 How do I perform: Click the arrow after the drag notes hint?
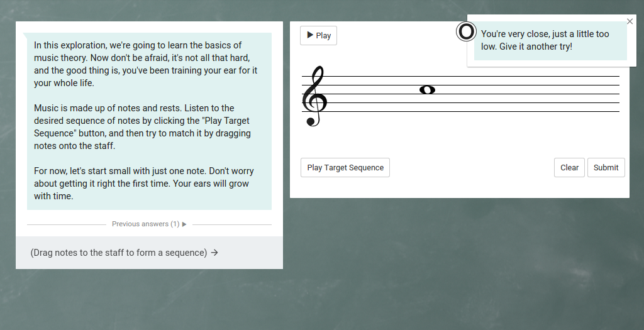click(x=214, y=253)
